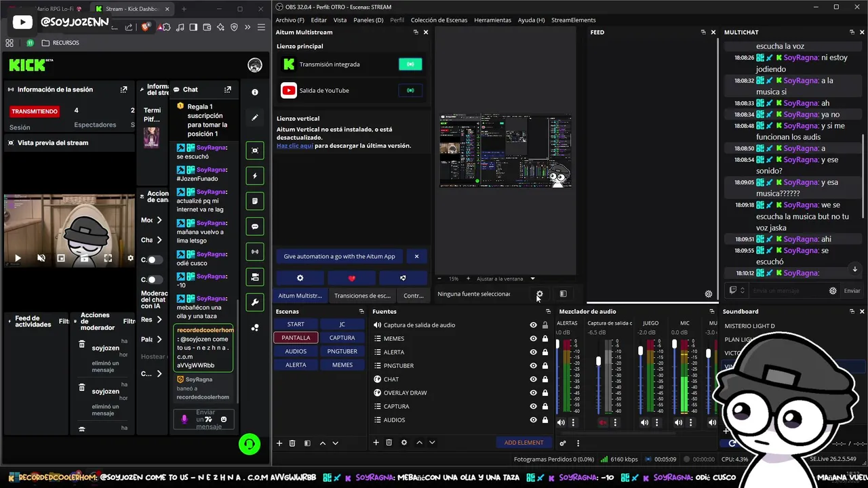
Task: Hide the PNGTUBER source visibility eye
Action: coord(533,366)
